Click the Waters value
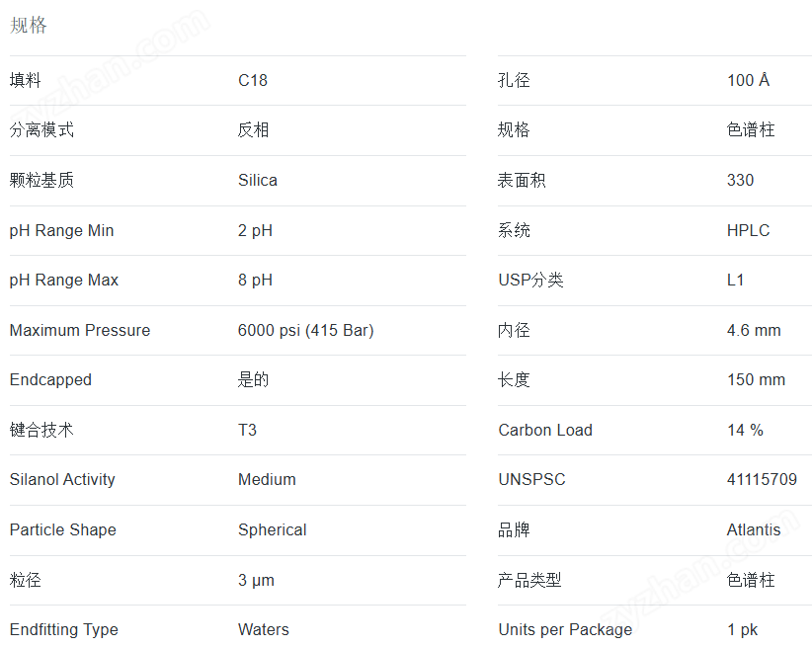The image size is (812, 647). tap(264, 629)
